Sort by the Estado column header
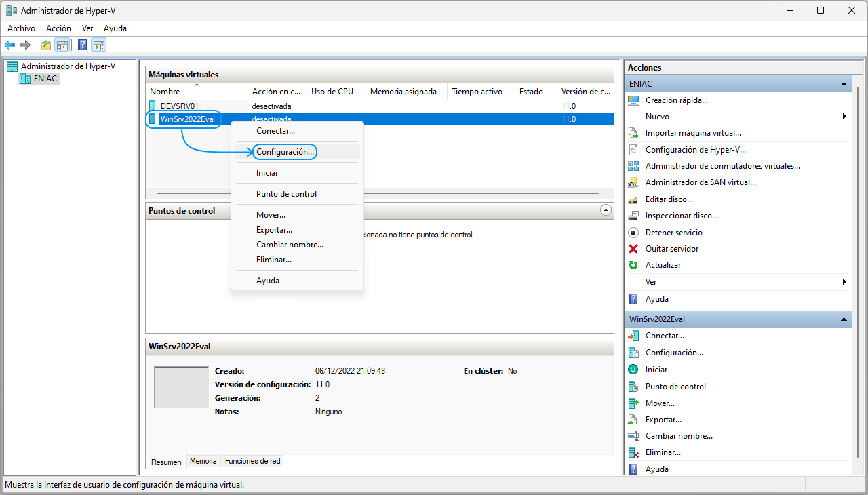The height and width of the screenshot is (495, 868). coord(536,92)
